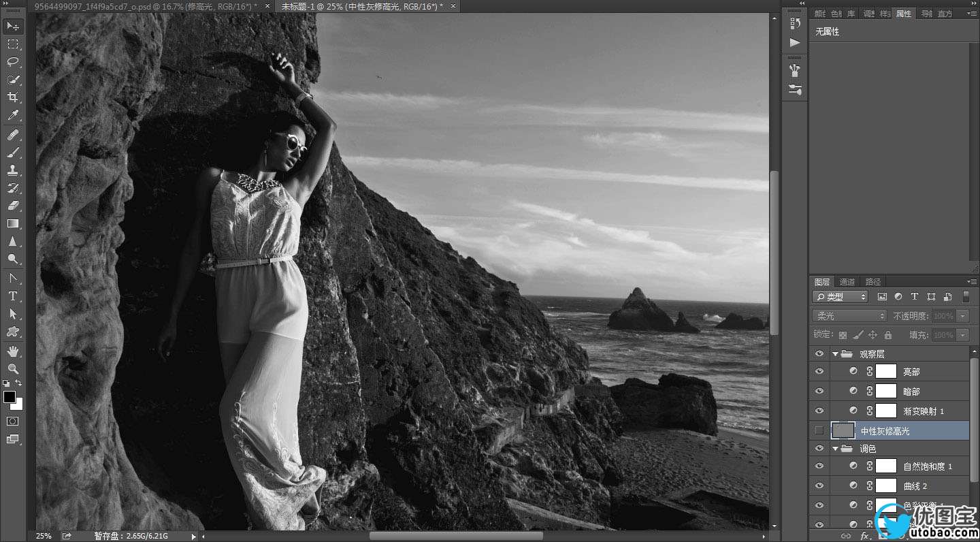This screenshot has width=980, height=542.
Task: Select the Eyedropper tool
Action: pos(12,115)
